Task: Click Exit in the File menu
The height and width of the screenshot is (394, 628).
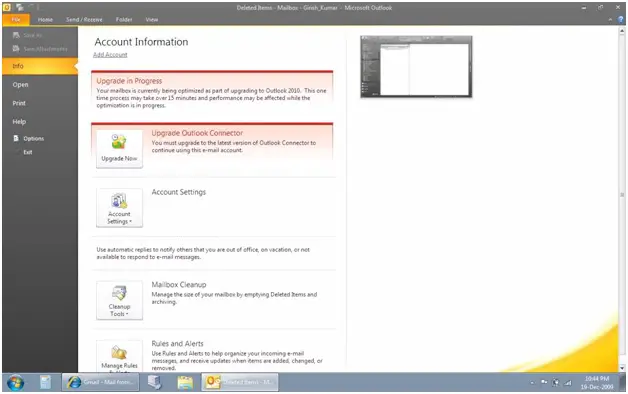Action: 28,152
